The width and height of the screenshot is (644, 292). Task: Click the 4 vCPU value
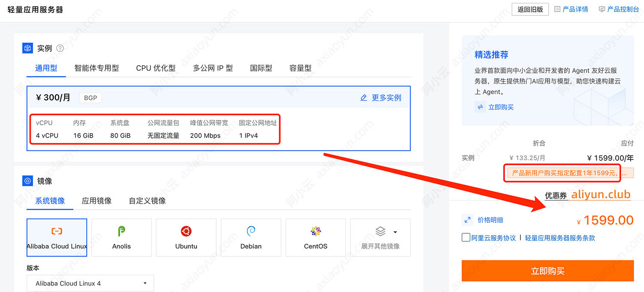point(47,135)
